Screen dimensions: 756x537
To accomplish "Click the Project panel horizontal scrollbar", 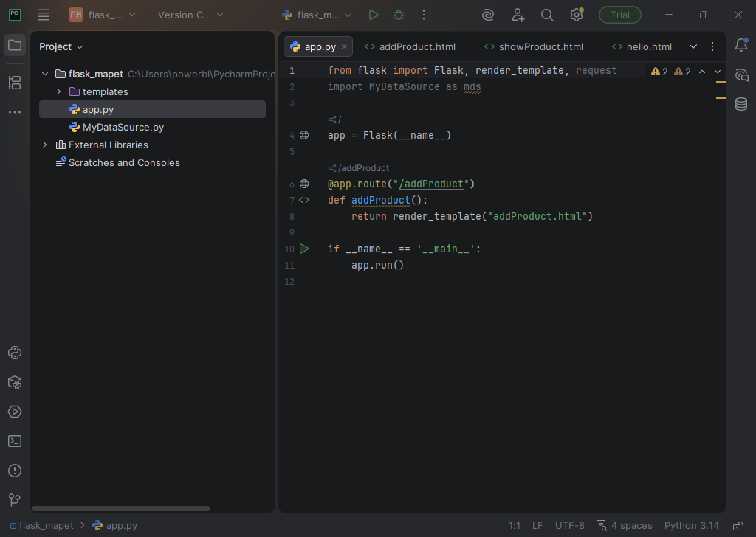I will point(121,508).
